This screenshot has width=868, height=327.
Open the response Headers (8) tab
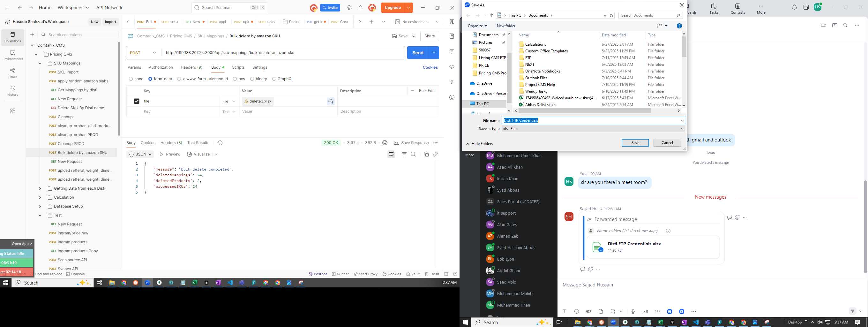[171, 143]
